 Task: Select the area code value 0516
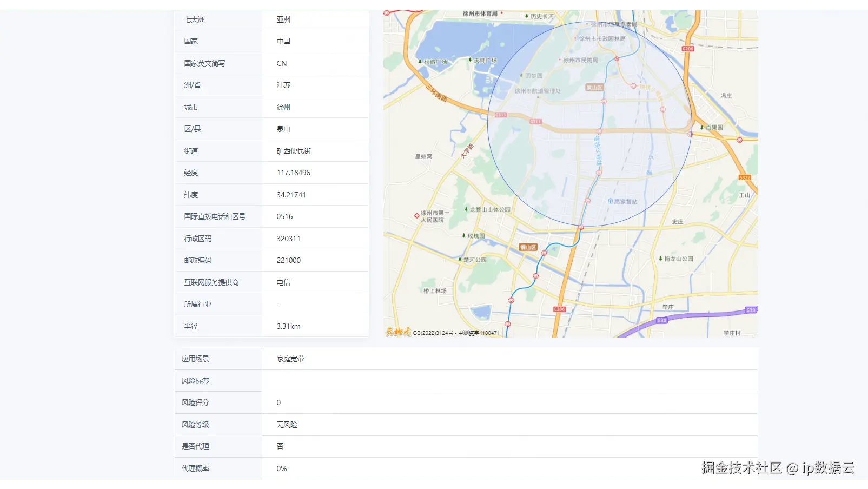[284, 216]
